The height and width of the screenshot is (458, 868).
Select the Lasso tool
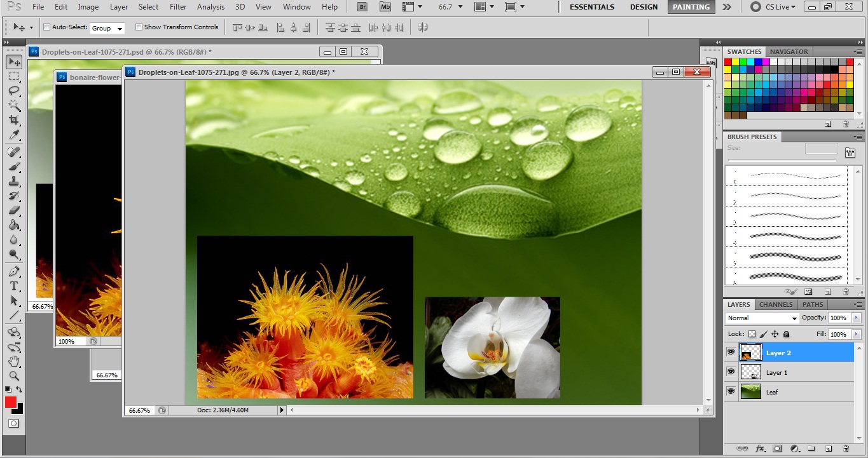tap(14, 91)
